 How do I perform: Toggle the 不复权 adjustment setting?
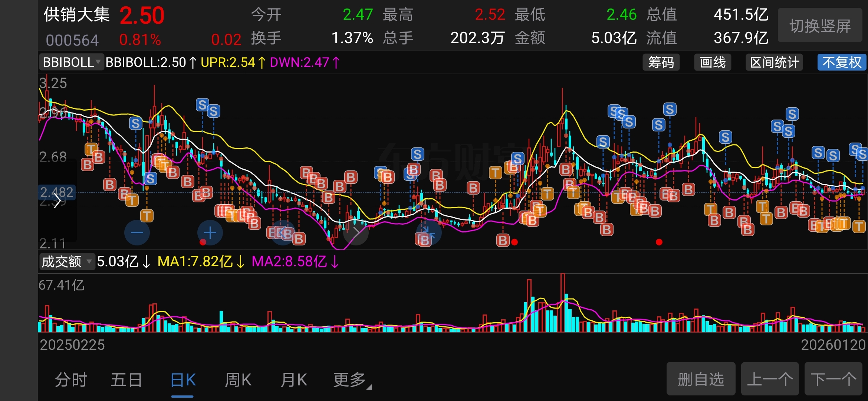tap(841, 62)
